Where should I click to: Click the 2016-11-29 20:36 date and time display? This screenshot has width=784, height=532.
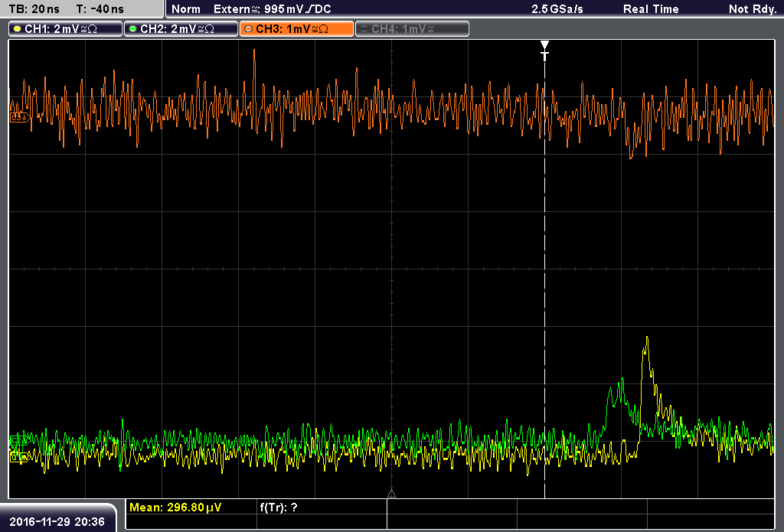[x=57, y=522]
